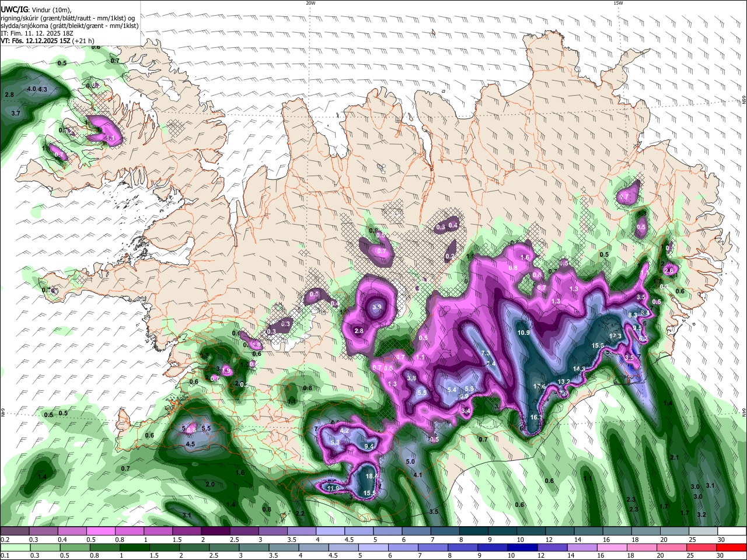Click the valid time 'VT: Fös. 12.12.2025 15Z'

pyautogui.click(x=36, y=41)
